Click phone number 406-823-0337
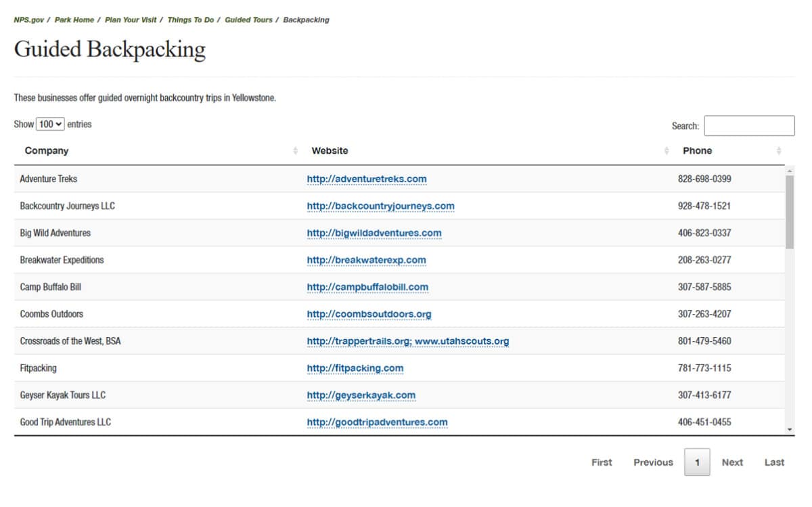Viewport: 812px width, 507px height. [704, 234]
